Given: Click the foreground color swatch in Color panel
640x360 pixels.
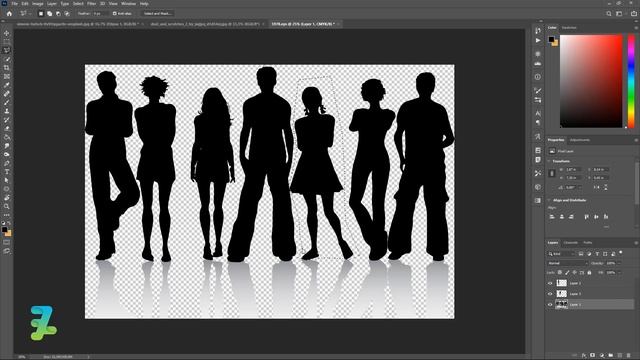Looking at the screenshot, I should click(x=551, y=40).
